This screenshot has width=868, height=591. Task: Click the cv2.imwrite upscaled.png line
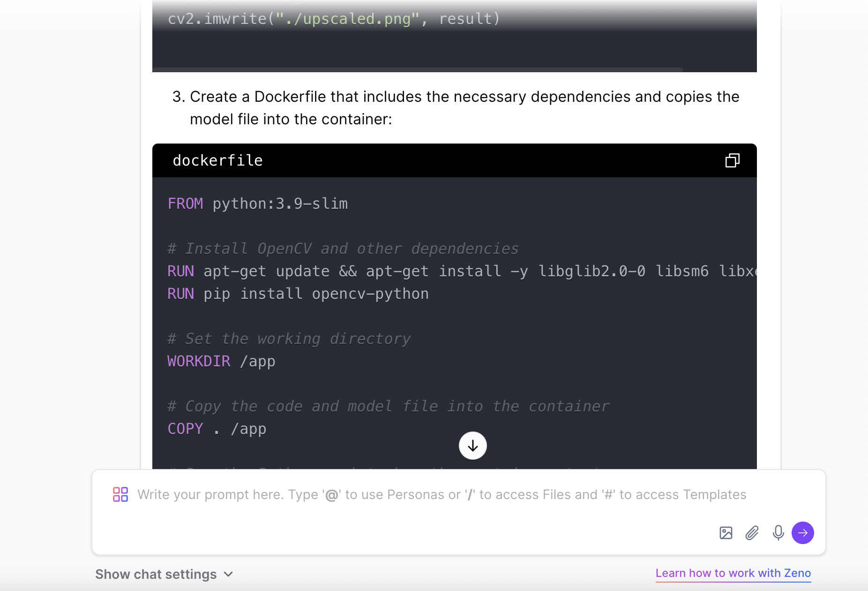pyautogui.click(x=334, y=19)
